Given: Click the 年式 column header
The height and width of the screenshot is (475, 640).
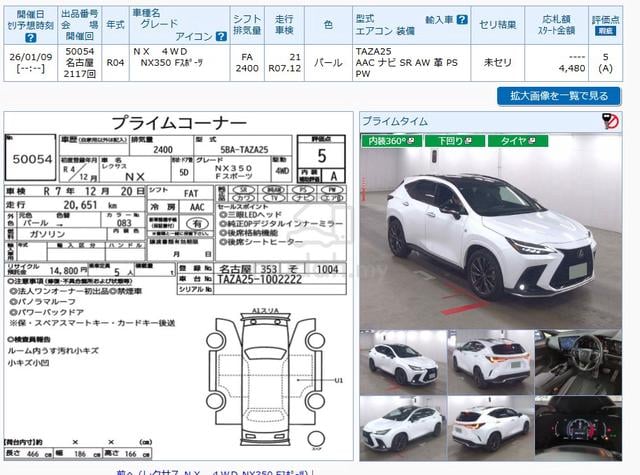Looking at the screenshot, I should coord(115,25).
